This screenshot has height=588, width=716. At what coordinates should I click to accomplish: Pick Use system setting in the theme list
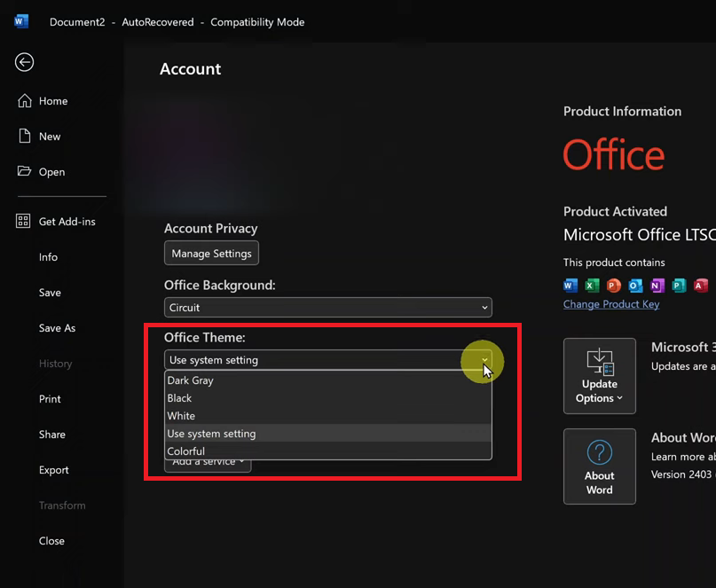pyautogui.click(x=328, y=433)
